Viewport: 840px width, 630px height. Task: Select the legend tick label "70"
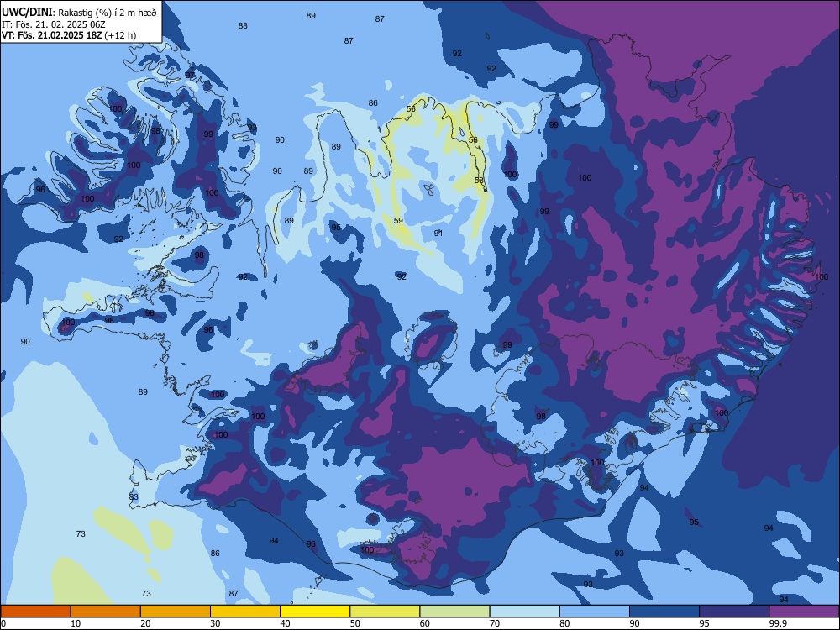(495, 623)
